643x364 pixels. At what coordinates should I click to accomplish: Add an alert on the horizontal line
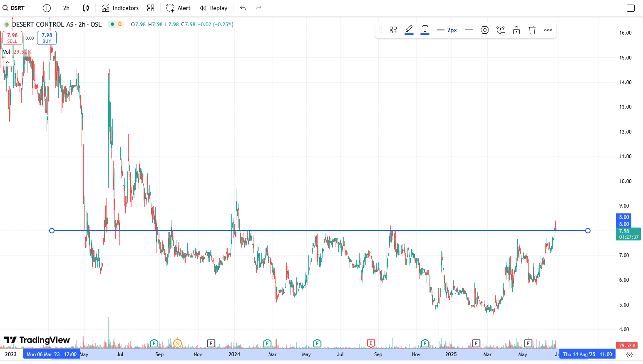[501, 30]
